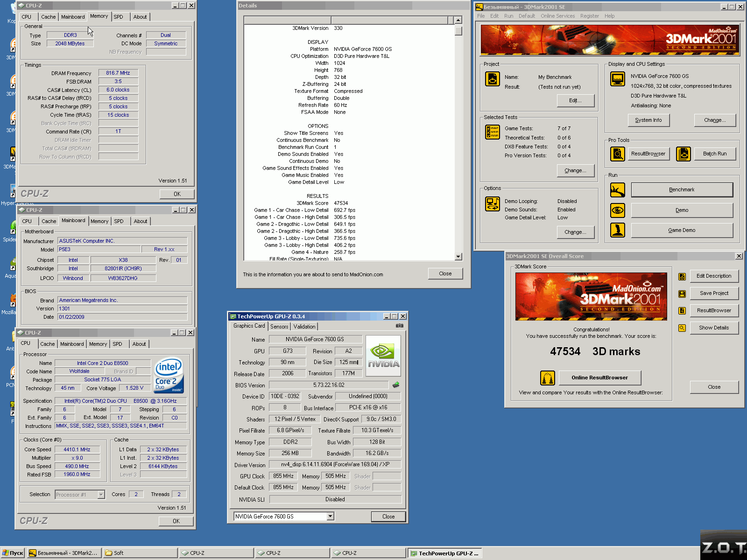Click the Selected Tests checklist icon
The width and height of the screenshot is (747, 560).
pos(492,132)
